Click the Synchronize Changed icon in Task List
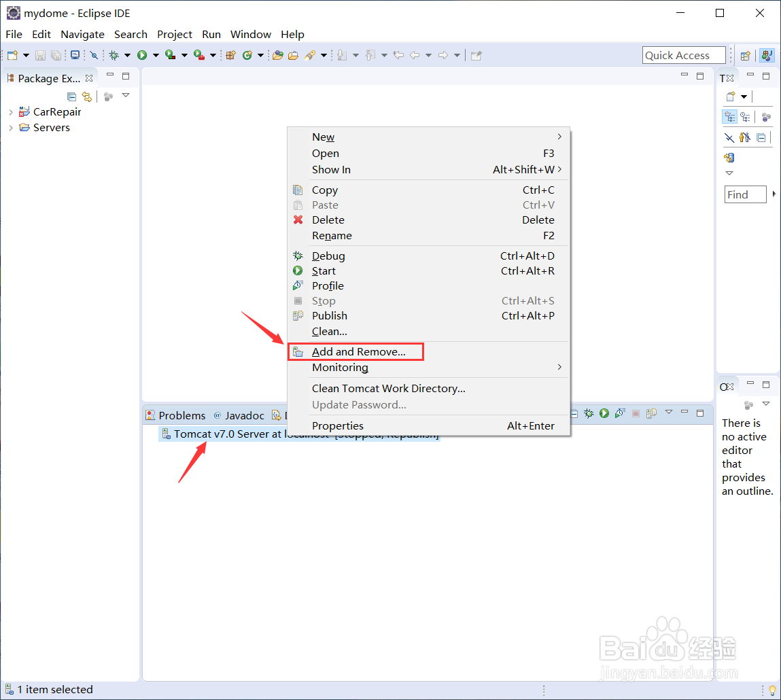The height and width of the screenshot is (700, 781). coord(729,158)
